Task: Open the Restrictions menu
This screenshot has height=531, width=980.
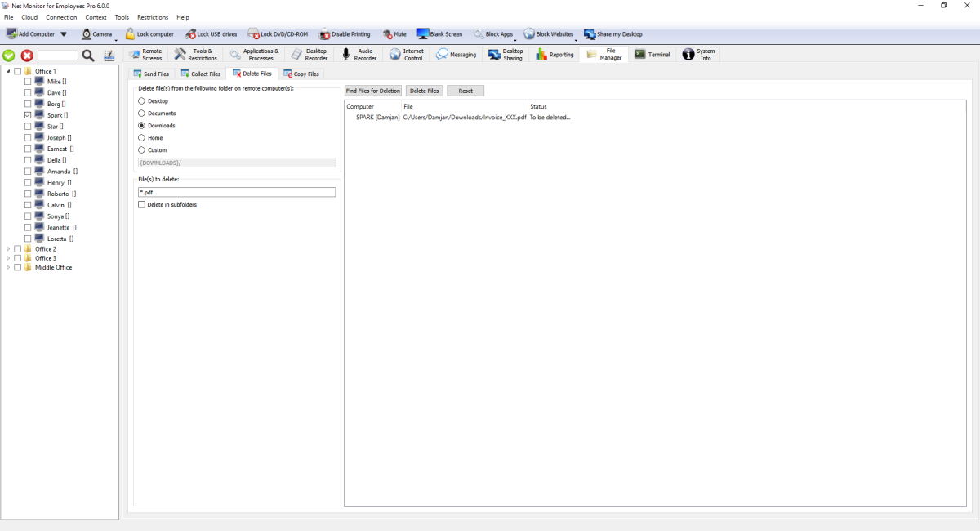Action: tap(153, 17)
